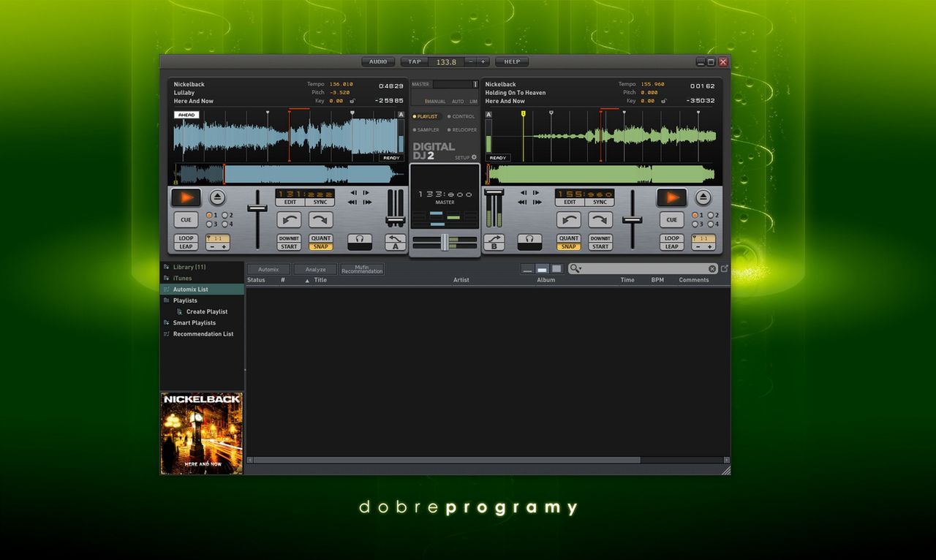Switch to the SAMPLER view
The height and width of the screenshot is (560, 936).
click(x=426, y=130)
